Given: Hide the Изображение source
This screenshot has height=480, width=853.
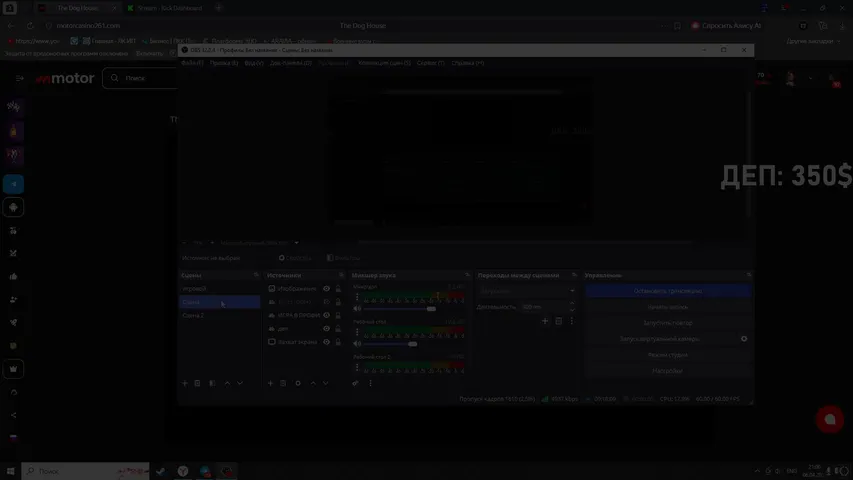Looking at the screenshot, I should (326, 288).
